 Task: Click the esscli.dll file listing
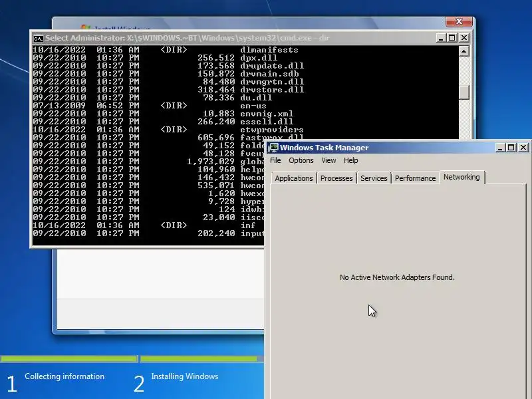[x=267, y=122]
